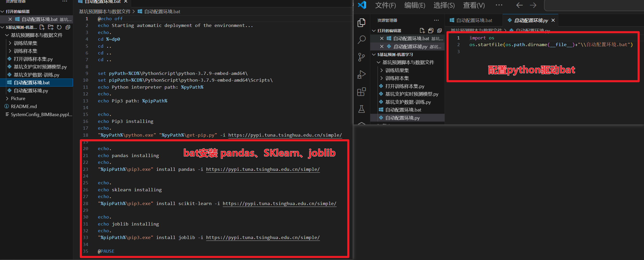Expand 训练结果集 folder in right window
Viewport: 644px width, 260px height.
pos(381,70)
